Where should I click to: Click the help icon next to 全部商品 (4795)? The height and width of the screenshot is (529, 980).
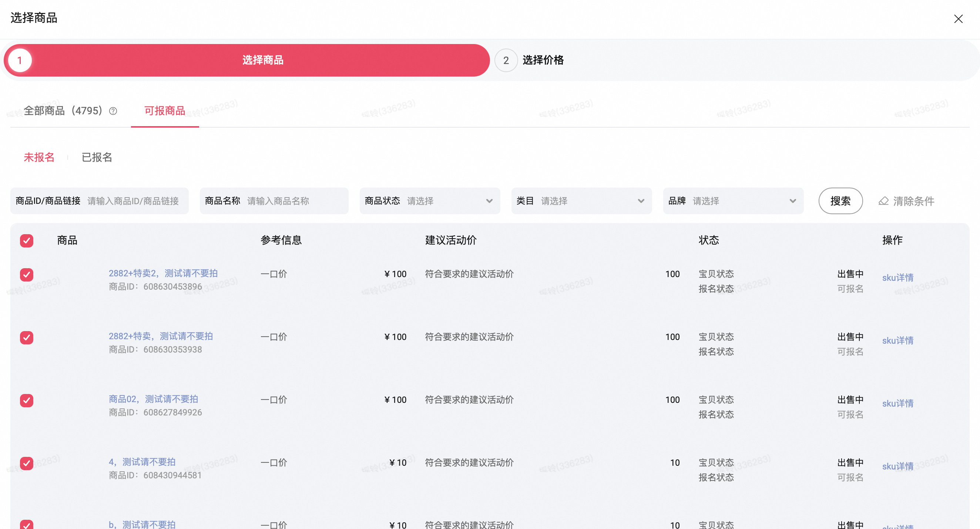[113, 111]
